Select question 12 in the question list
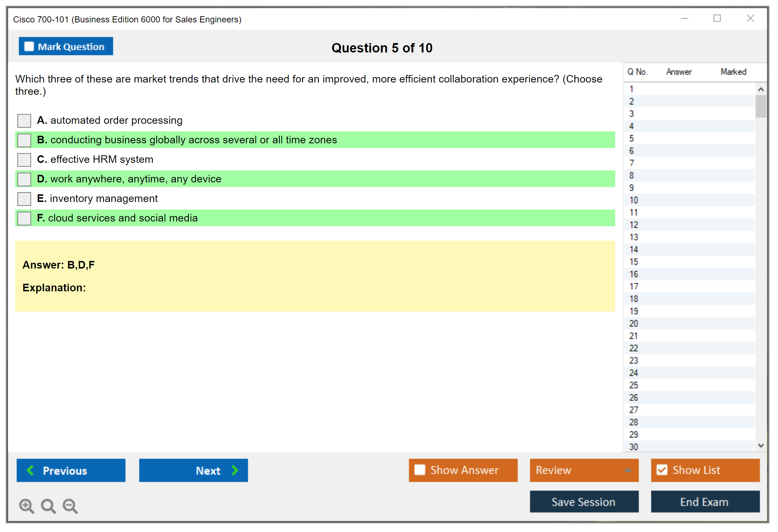The width and height of the screenshot is (778, 532). point(634,225)
